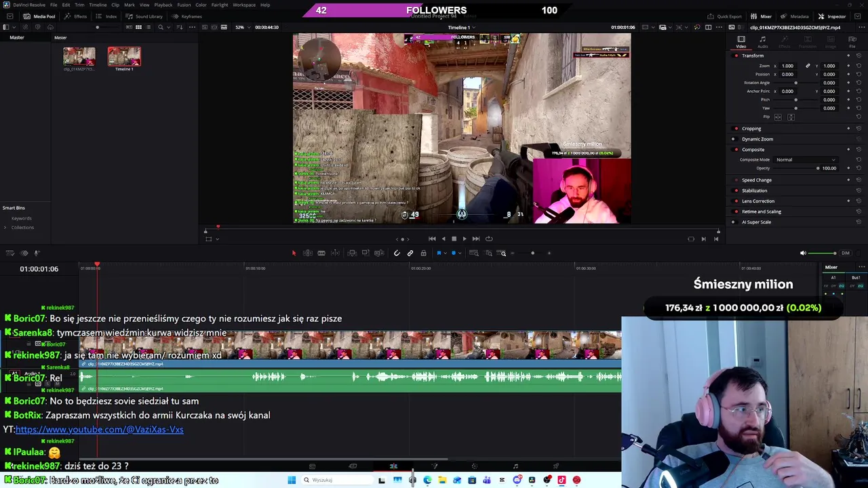This screenshot has width=868, height=488.
Task: Switch to the File inspector tab
Action: pos(852,42)
